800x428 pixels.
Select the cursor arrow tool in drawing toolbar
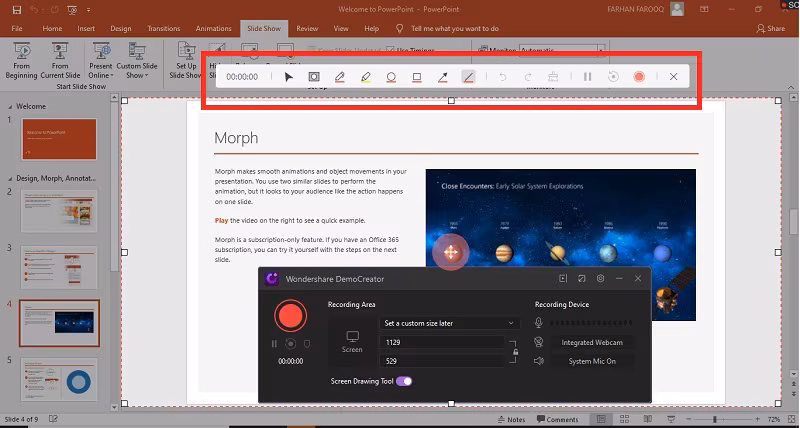(x=289, y=77)
